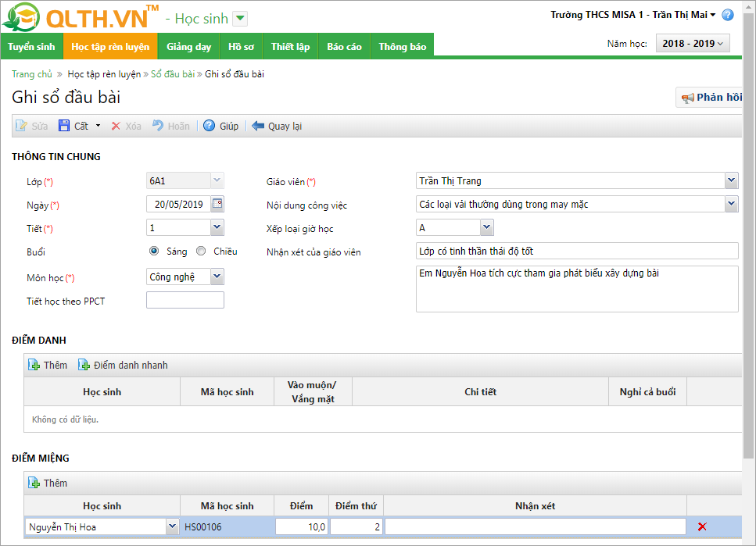This screenshot has height=546, width=756.
Task: Click the Nghỉ cả buổi column header
Action: point(647,392)
